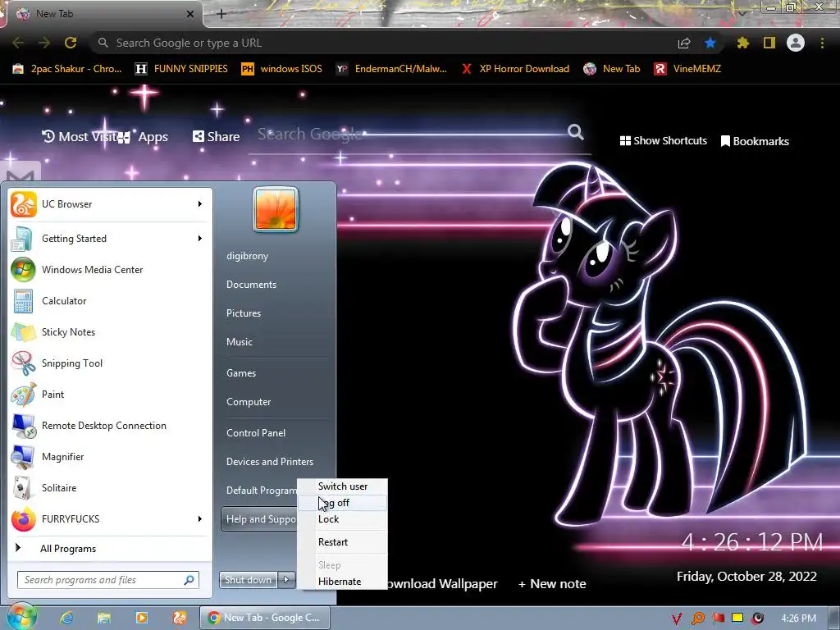Click the new tab page search magnifier
The height and width of the screenshot is (630, 840).
coord(576,132)
